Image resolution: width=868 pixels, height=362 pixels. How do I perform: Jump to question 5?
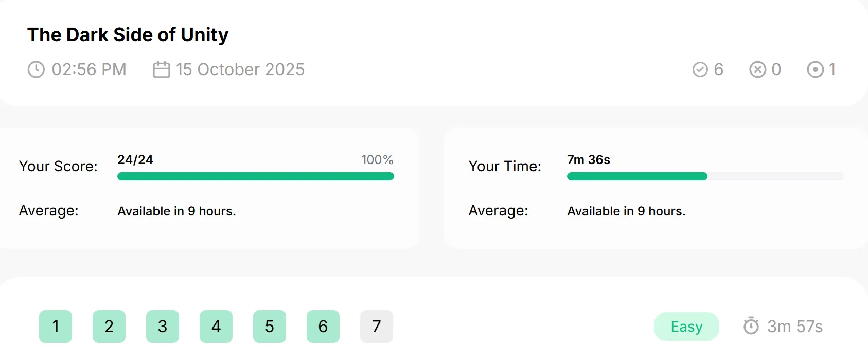point(270,327)
